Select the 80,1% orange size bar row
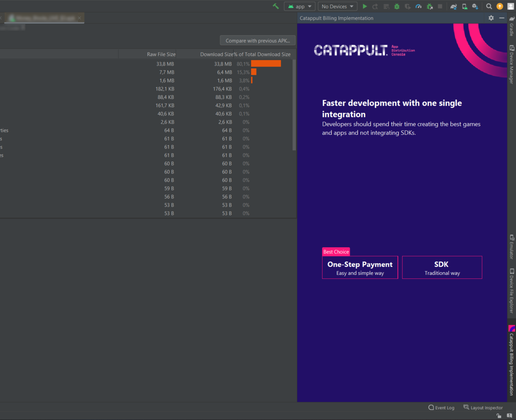 (266, 63)
